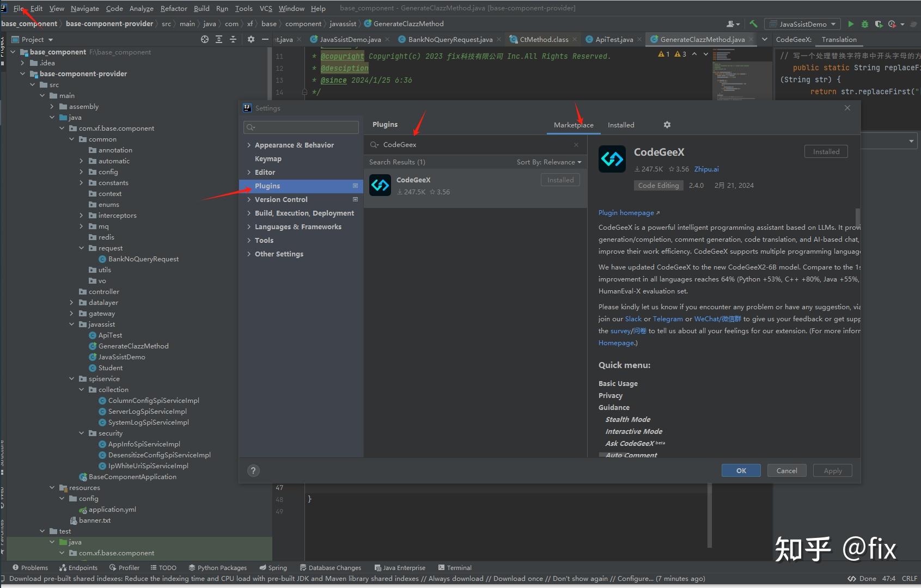Click the warning indicator in editor
This screenshot has width=921, height=588.
(672, 54)
